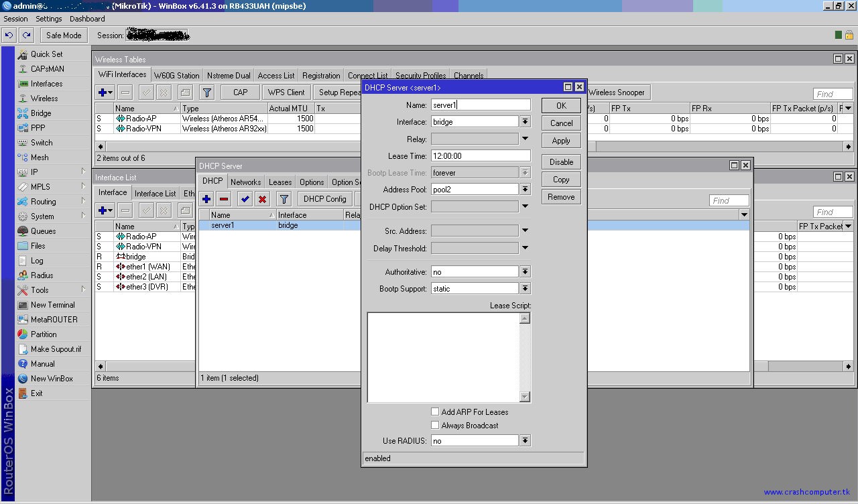Click filter icon in Wireless Tables
The height and width of the screenshot is (504, 858).
[207, 92]
